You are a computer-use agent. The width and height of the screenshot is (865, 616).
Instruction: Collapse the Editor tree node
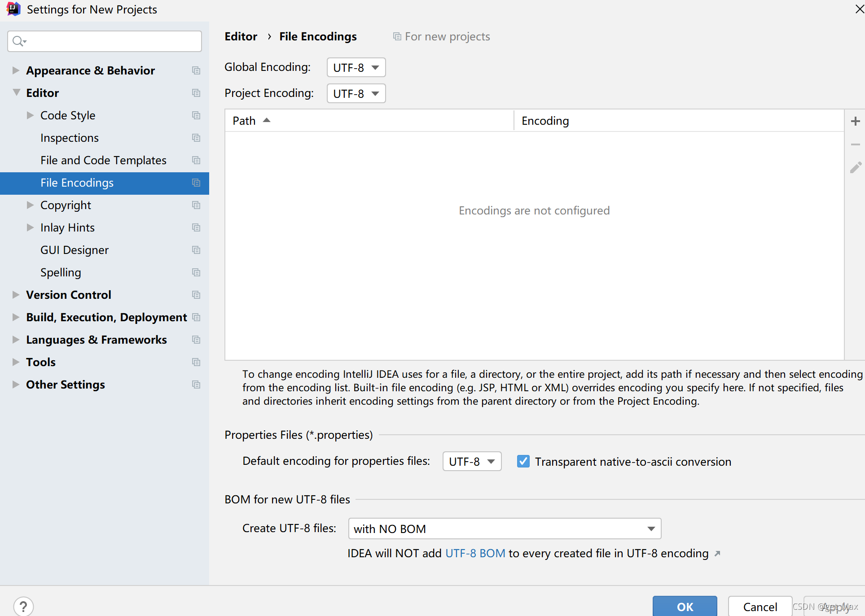tap(16, 93)
